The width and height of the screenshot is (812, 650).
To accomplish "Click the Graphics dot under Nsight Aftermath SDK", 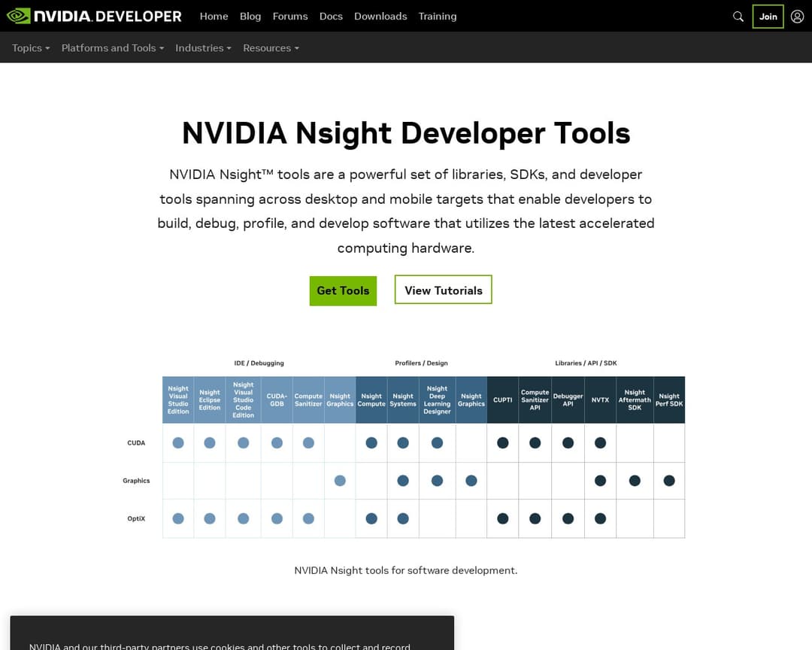I will point(635,481).
